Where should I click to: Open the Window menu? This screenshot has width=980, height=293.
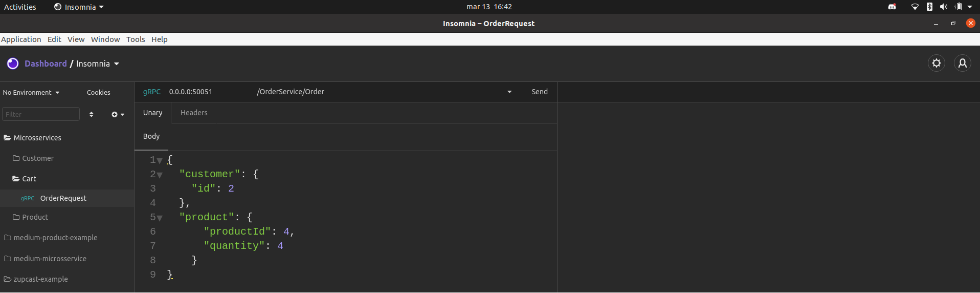pyautogui.click(x=105, y=39)
